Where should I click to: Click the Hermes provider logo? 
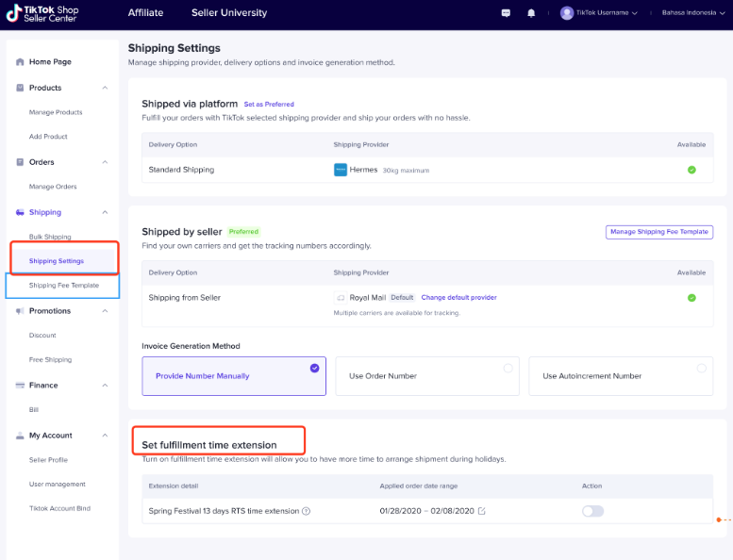pyautogui.click(x=341, y=170)
